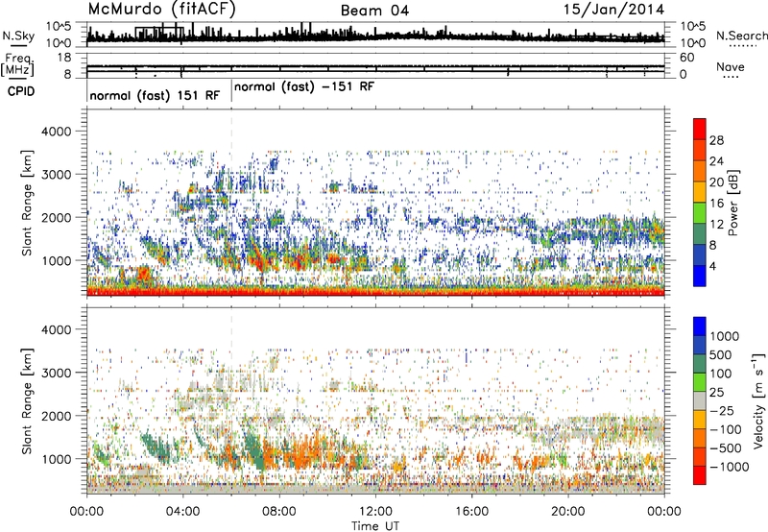Click the 'CPID' row label
Image resolution: width=768 pixels, height=532 pixels.
click(21, 91)
